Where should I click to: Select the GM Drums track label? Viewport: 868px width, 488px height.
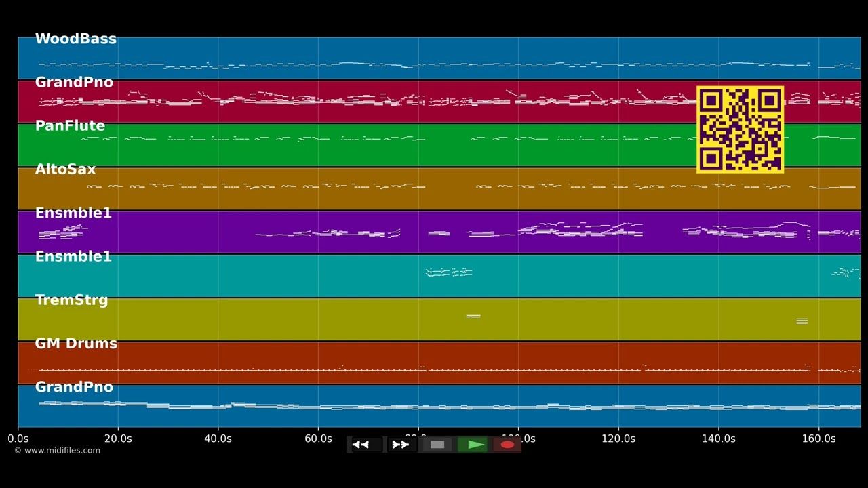pyautogui.click(x=76, y=344)
